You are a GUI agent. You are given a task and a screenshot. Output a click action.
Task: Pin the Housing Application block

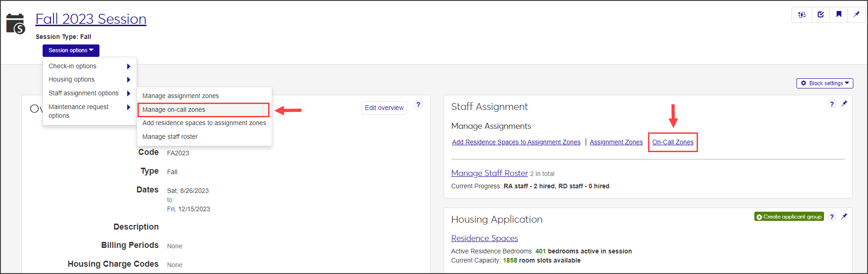844,216
